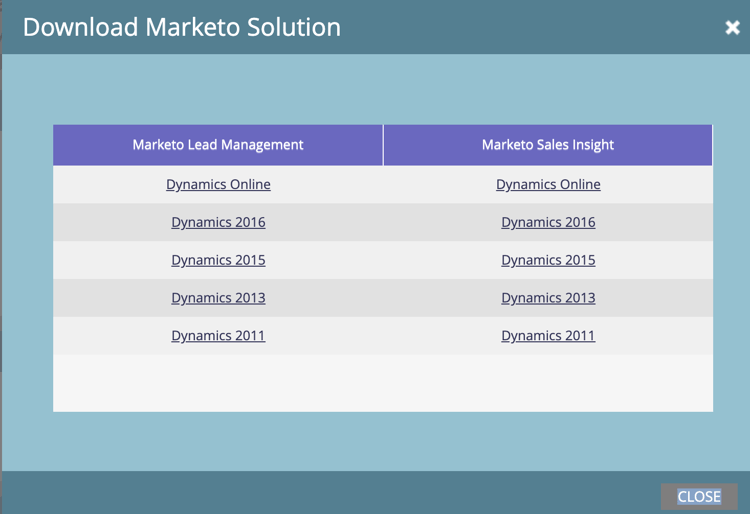Select the Marketo Lead Management column header
The image size is (750, 514).
[218, 145]
